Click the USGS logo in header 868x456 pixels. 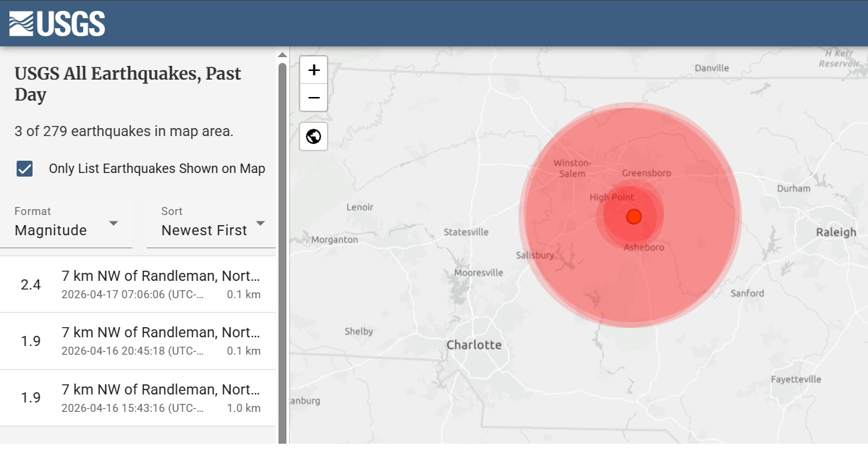coord(57,24)
